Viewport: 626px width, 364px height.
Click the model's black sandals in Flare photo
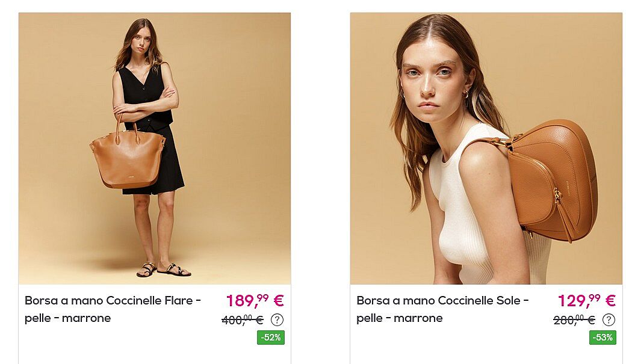(x=164, y=270)
